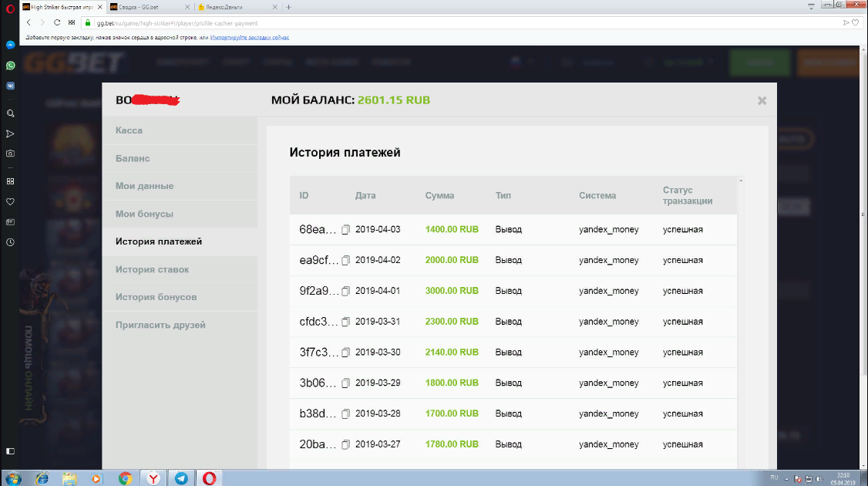Launch Internet Explorer from taskbar
Viewport: 868px width, 486px height.
pos(42,478)
